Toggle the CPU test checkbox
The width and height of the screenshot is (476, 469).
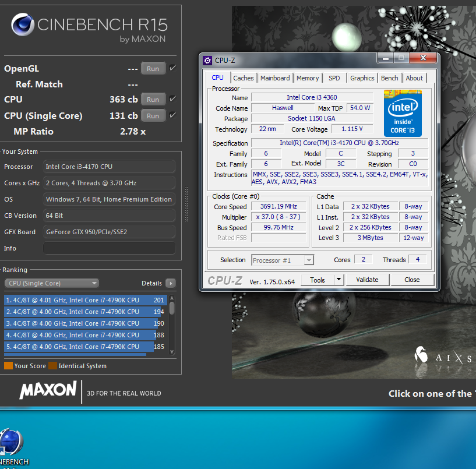point(172,98)
